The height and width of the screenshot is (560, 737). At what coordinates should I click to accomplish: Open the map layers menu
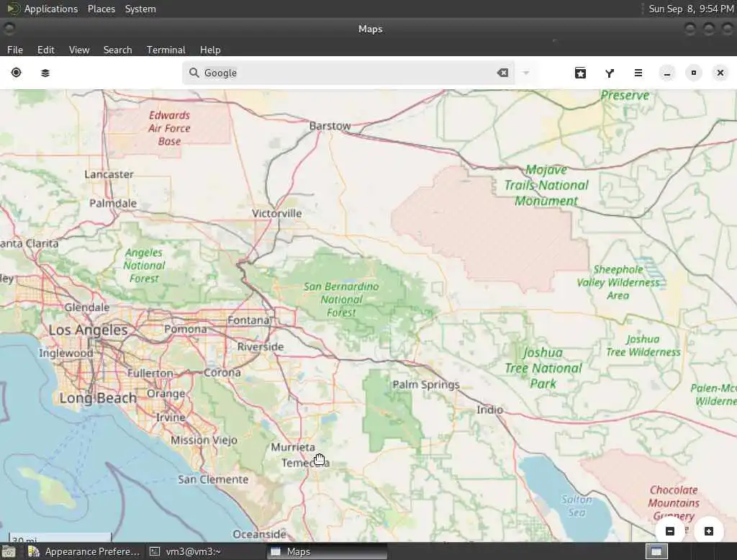click(45, 73)
